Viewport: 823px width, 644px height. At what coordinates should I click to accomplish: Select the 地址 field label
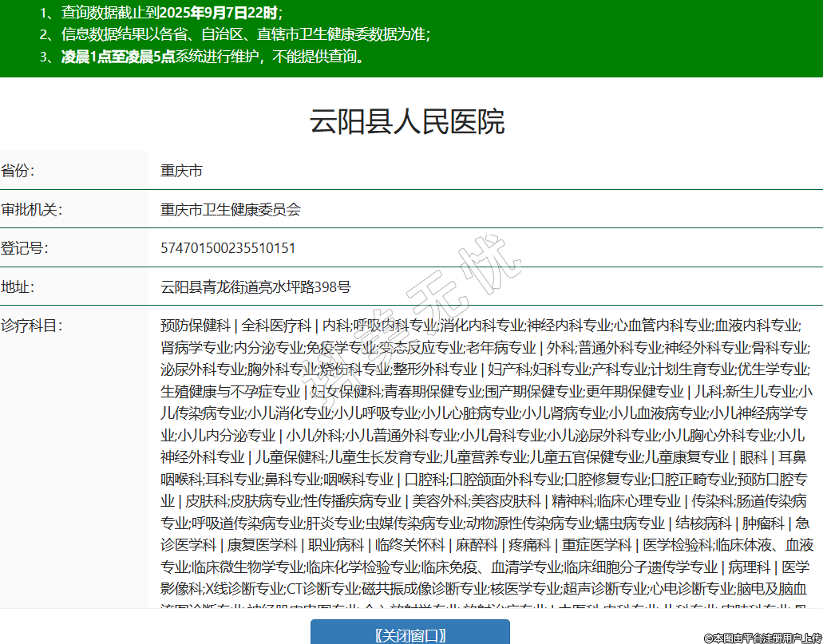18,287
